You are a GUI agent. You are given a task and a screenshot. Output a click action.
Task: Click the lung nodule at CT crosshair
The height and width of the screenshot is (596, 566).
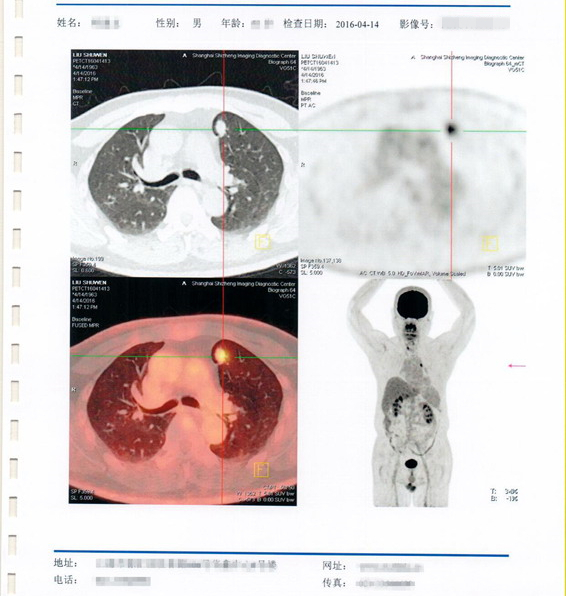(220, 125)
